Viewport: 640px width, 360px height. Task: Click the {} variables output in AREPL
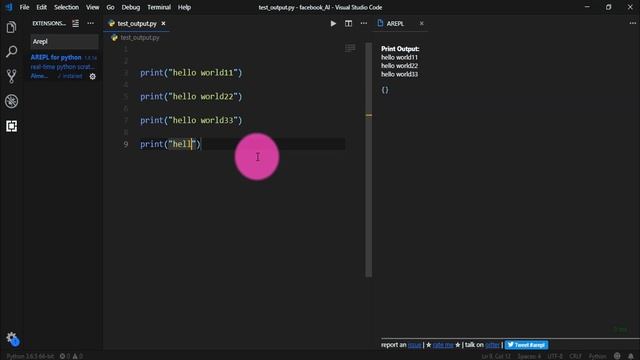click(x=385, y=90)
